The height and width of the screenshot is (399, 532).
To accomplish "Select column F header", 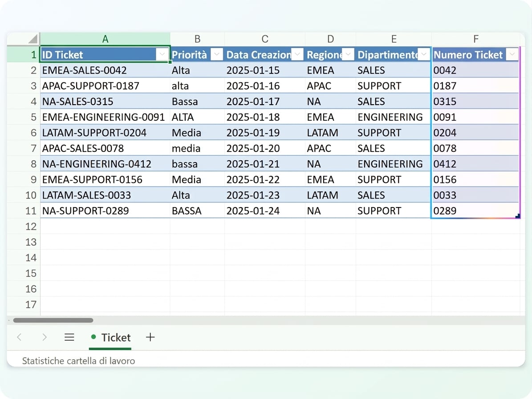I will pos(475,39).
